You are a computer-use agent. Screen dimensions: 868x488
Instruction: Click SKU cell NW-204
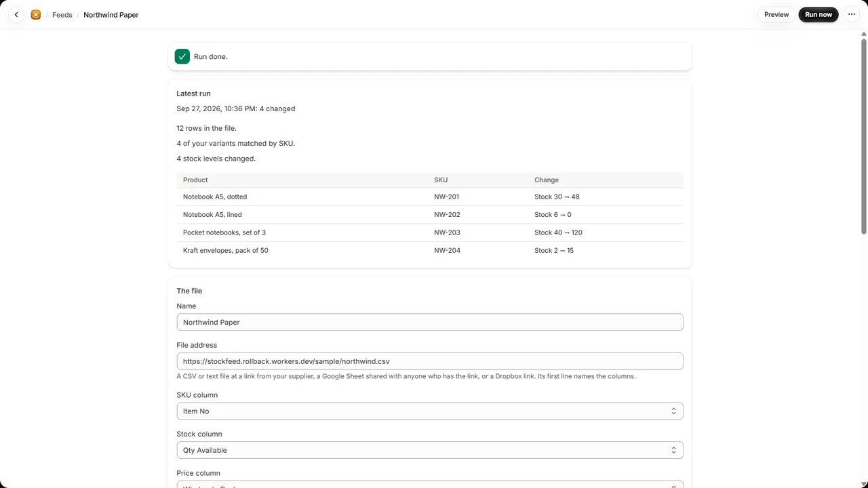point(447,251)
